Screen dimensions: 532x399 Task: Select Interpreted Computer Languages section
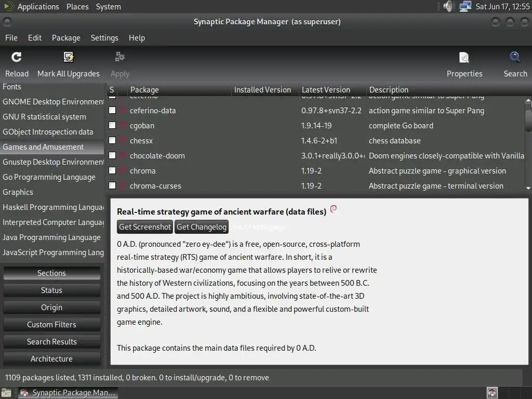pos(52,222)
